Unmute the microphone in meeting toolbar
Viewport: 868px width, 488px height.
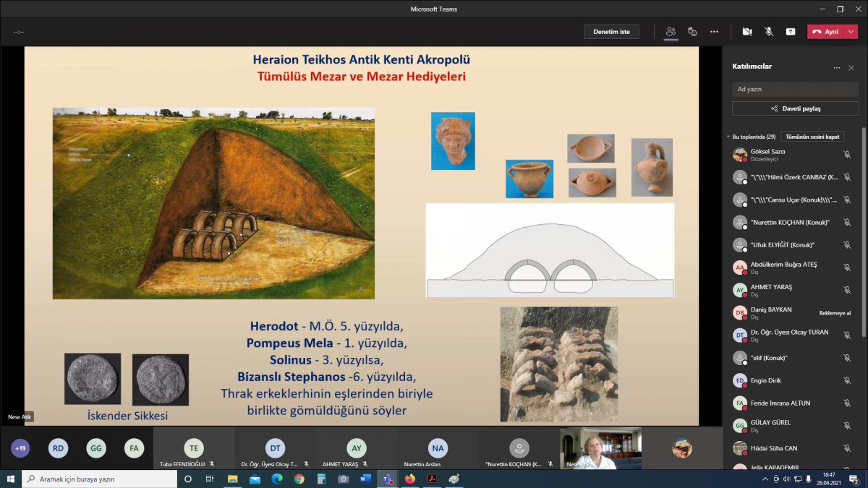[769, 32]
